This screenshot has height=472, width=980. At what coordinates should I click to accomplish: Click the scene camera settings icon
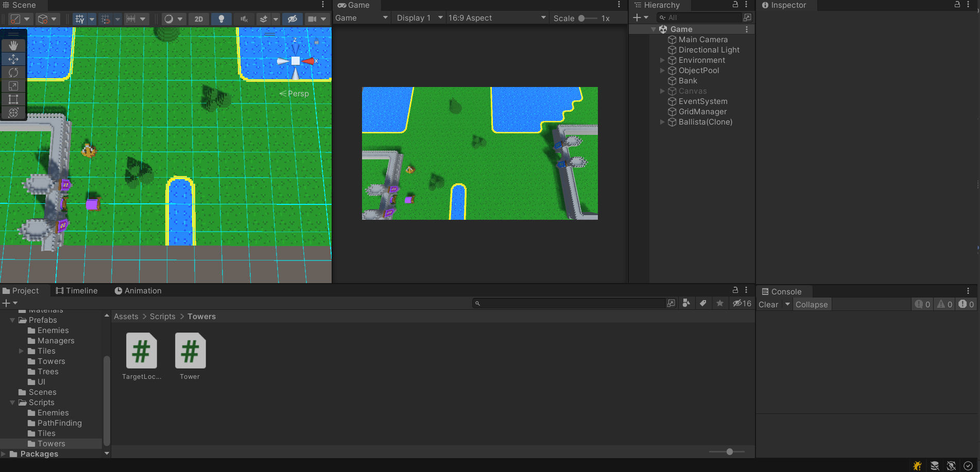click(x=312, y=19)
